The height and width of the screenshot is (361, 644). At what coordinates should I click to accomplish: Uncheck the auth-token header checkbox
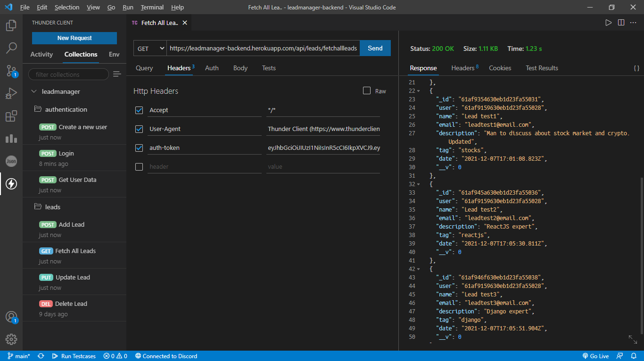pos(139,148)
